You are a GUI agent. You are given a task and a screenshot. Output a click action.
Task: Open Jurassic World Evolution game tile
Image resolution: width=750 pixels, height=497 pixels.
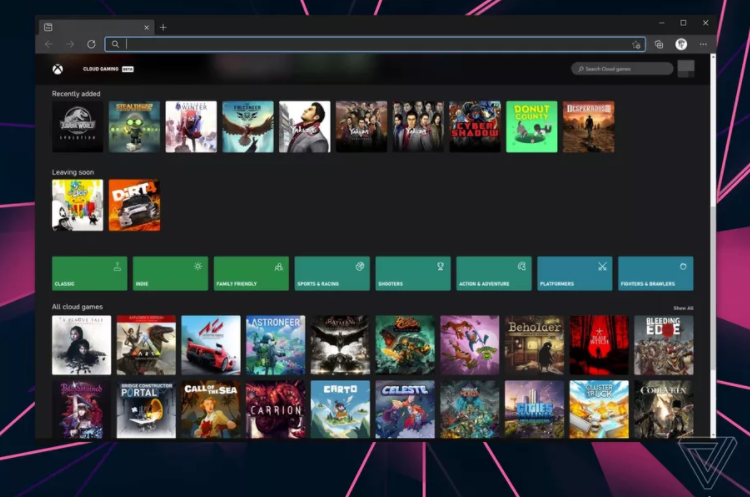click(x=77, y=127)
